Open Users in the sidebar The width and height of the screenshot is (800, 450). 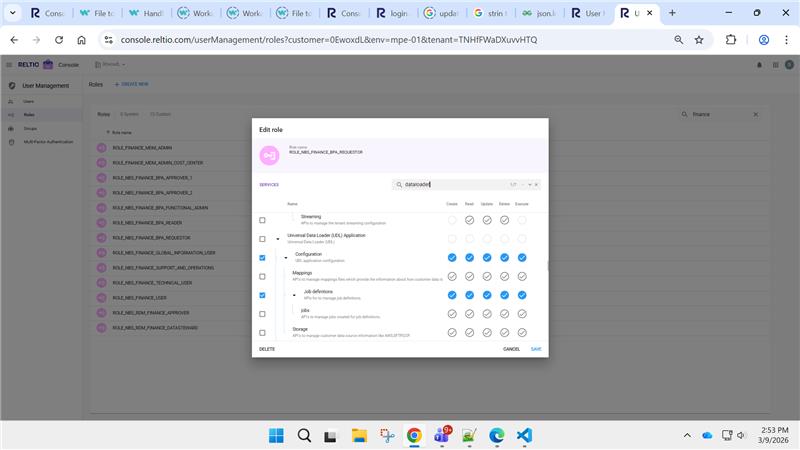28,102
